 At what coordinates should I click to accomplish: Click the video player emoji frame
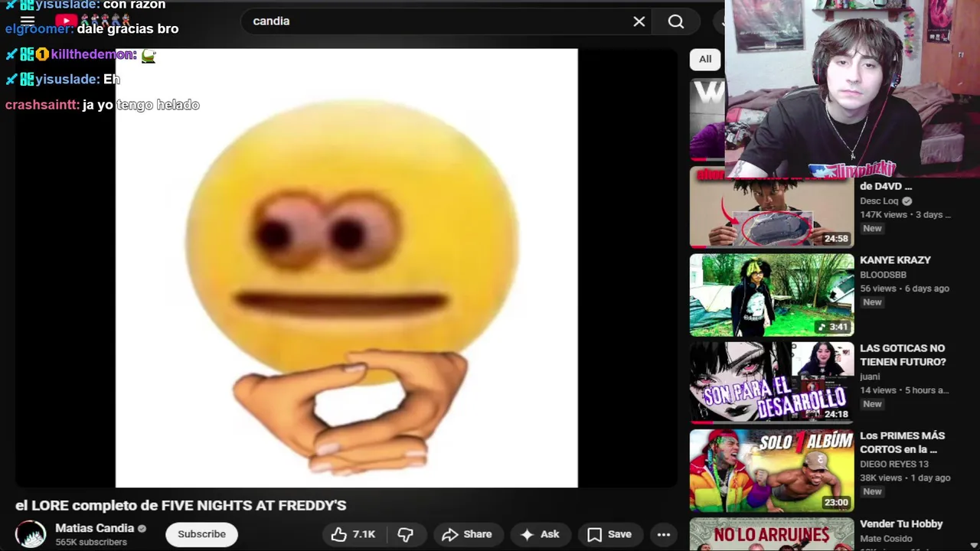pos(346,268)
